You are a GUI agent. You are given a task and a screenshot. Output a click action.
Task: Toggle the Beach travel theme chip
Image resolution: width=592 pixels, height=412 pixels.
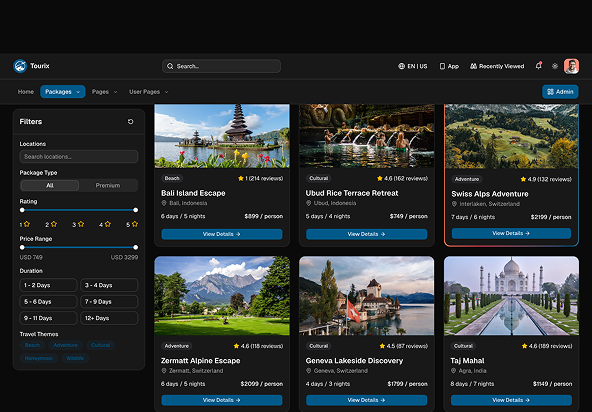coord(32,345)
